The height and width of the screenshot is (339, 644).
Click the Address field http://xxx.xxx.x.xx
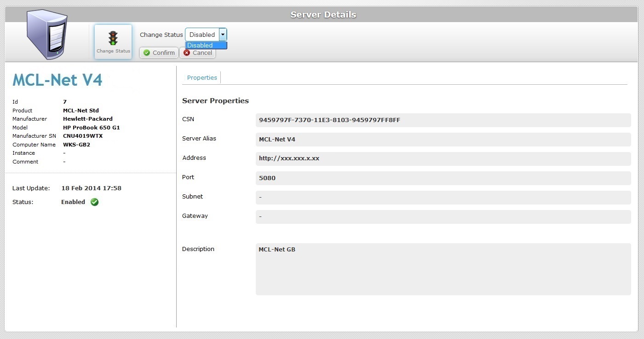coord(443,159)
